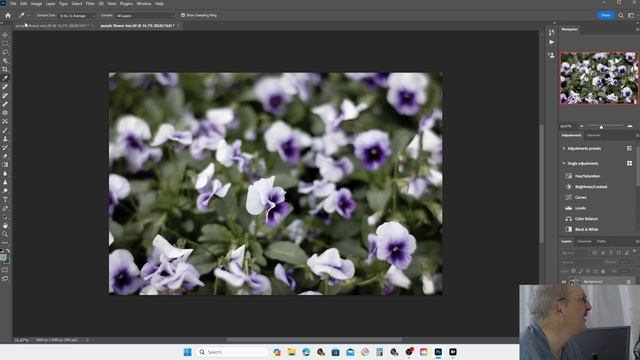
Task: Add Color Balance adjustment
Action: [x=586, y=219]
